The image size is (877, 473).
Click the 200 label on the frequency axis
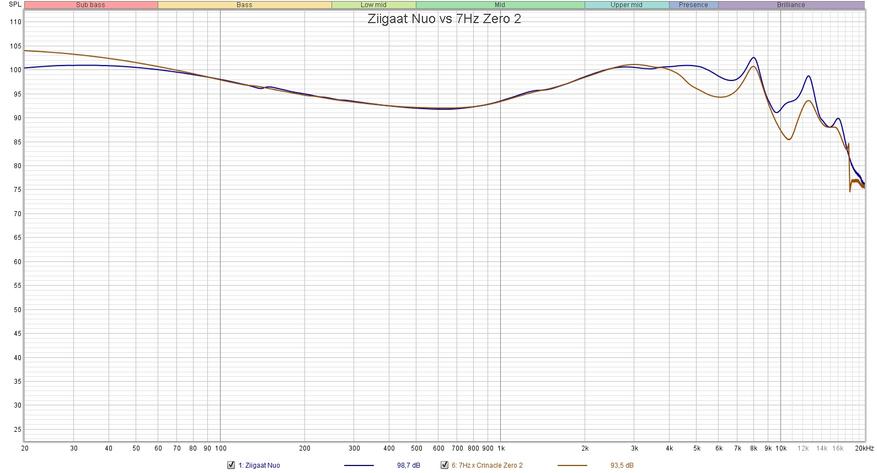click(305, 448)
